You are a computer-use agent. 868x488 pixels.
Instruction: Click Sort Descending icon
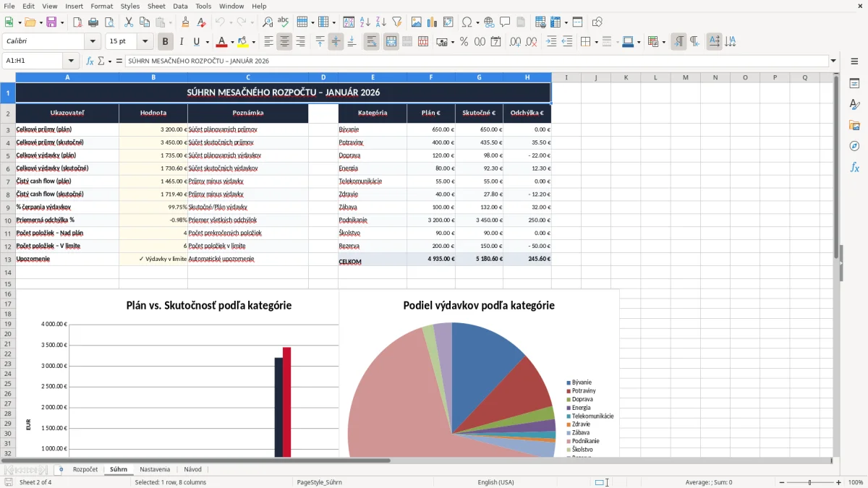tap(381, 22)
